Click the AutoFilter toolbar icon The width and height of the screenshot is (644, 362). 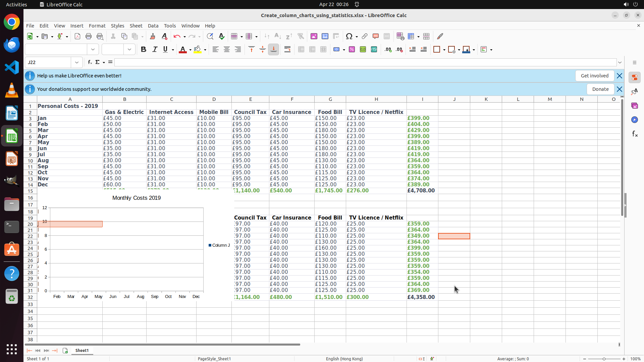tap(301, 36)
